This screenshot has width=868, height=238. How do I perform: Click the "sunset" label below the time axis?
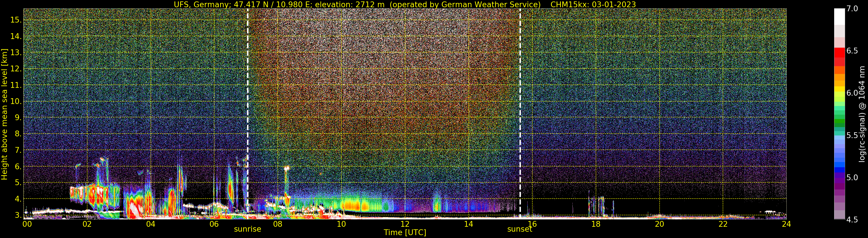[519, 229]
